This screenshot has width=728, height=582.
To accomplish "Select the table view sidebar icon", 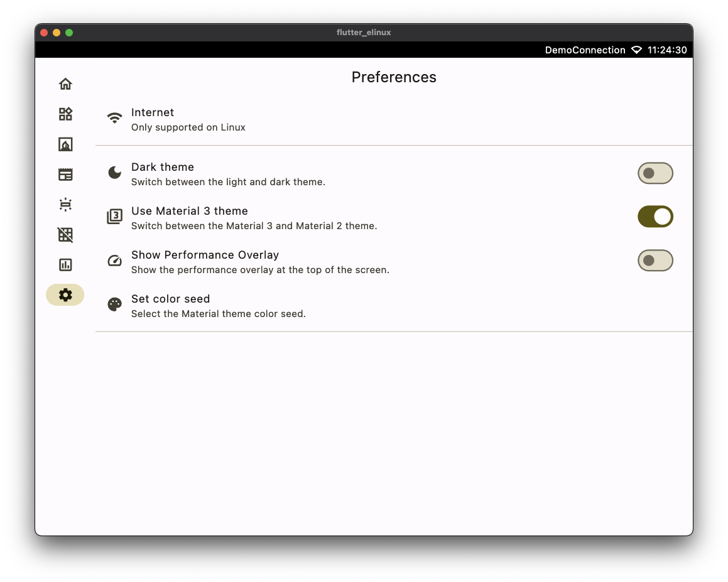I will point(65,175).
